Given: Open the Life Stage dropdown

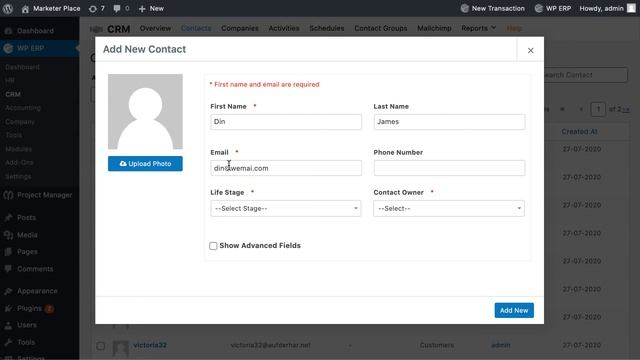Looking at the screenshot, I should pos(286,209).
